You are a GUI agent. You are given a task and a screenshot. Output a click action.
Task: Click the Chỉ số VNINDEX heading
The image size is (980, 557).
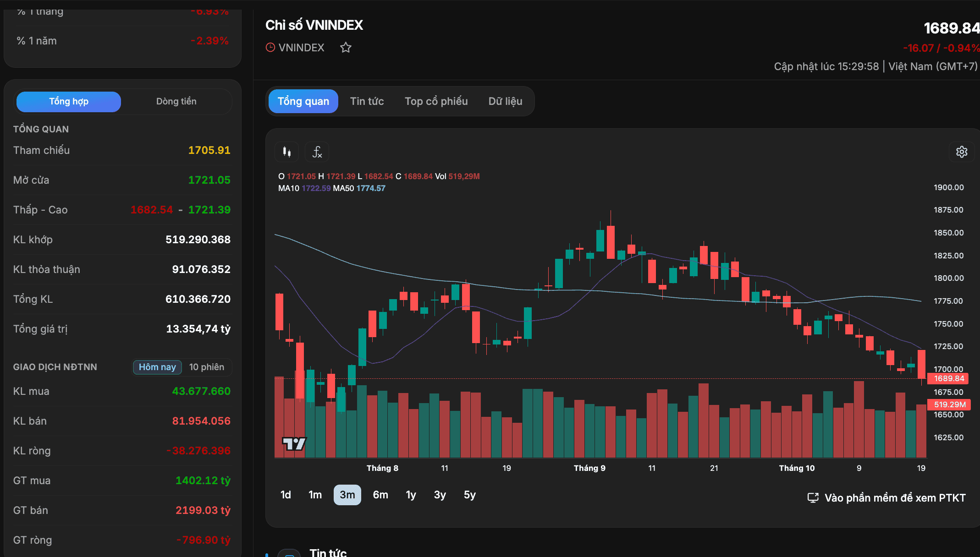click(314, 25)
